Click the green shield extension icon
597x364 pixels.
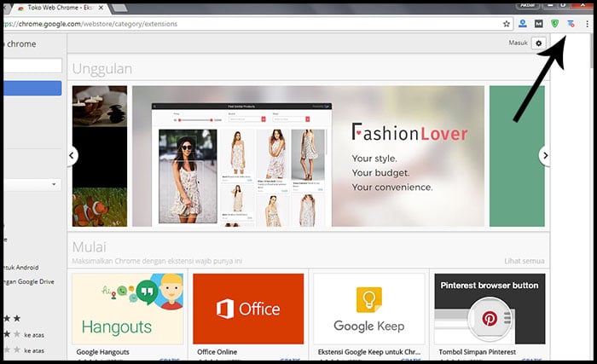coord(554,24)
